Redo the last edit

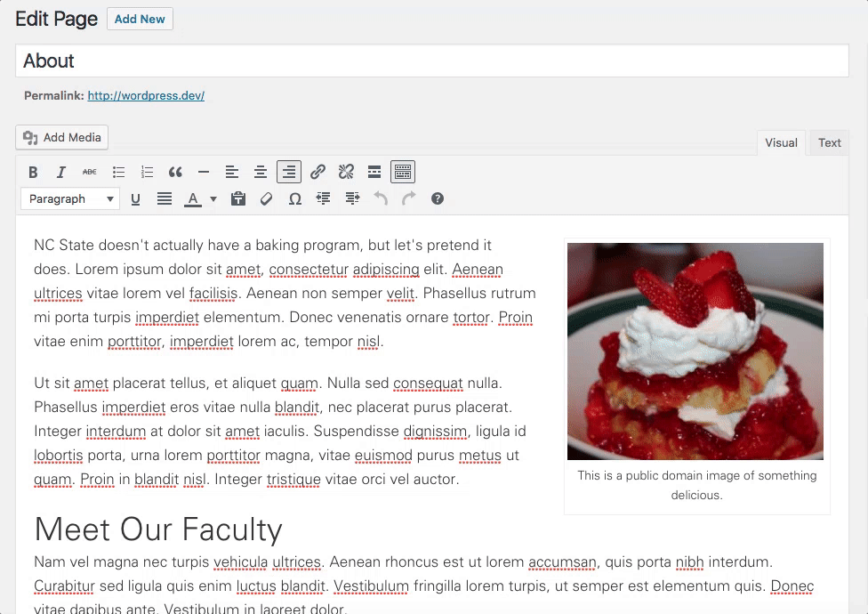click(408, 198)
